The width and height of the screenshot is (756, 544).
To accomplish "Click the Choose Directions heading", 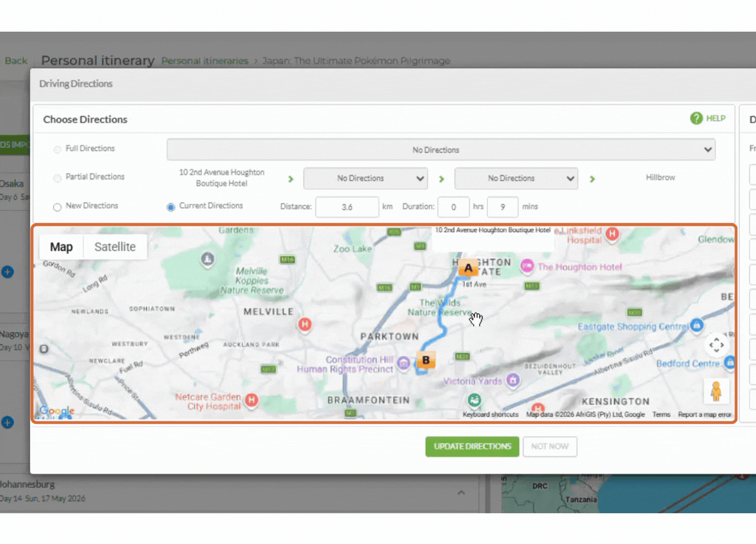I will (x=85, y=119).
